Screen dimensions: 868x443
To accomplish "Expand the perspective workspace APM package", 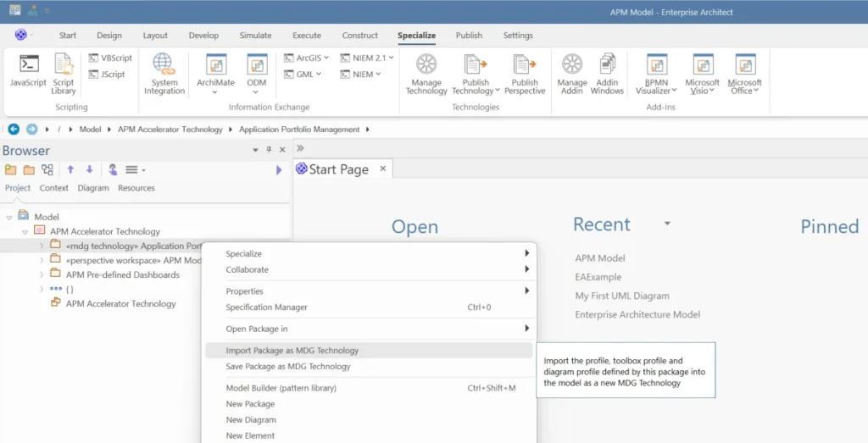I will click(42, 260).
